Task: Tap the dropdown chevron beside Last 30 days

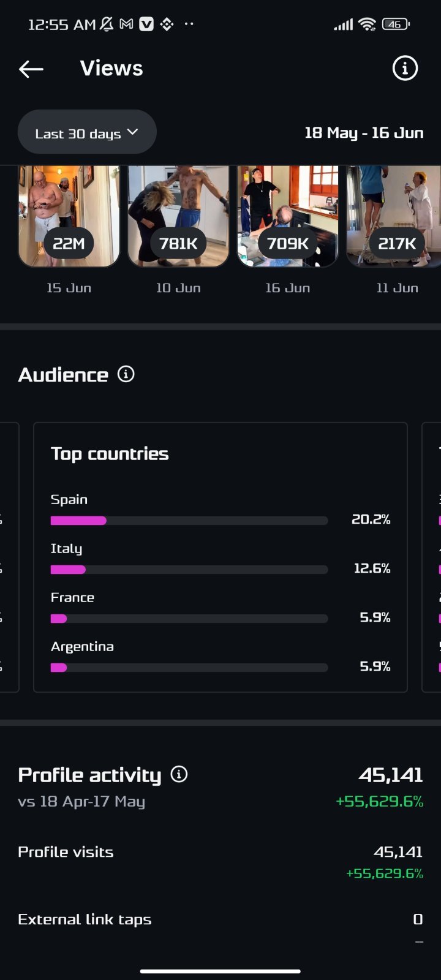Action: click(133, 132)
